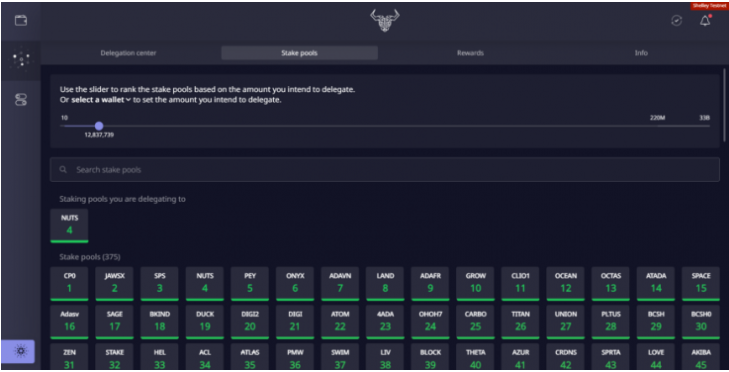Open the wallet icon in top-left corner
Image resolution: width=729 pixels, height=372 pixels.
click(x=21, y=20)
